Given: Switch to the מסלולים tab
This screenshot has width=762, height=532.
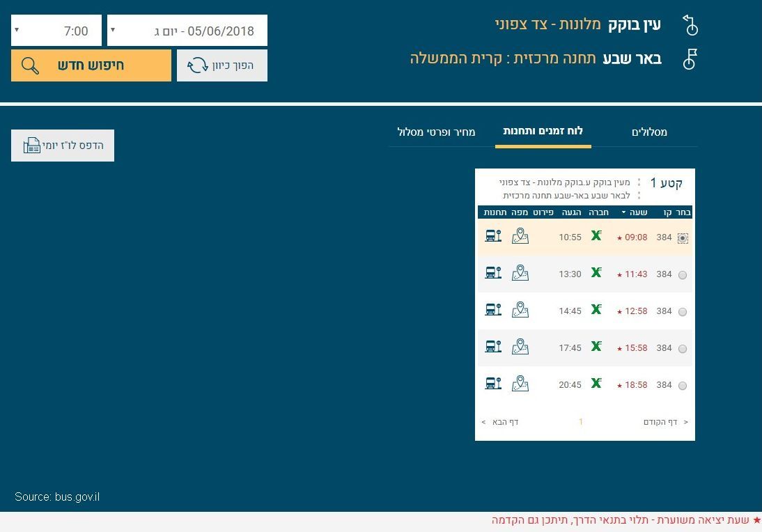Looking at the screenshot, I should click(649, 132).
